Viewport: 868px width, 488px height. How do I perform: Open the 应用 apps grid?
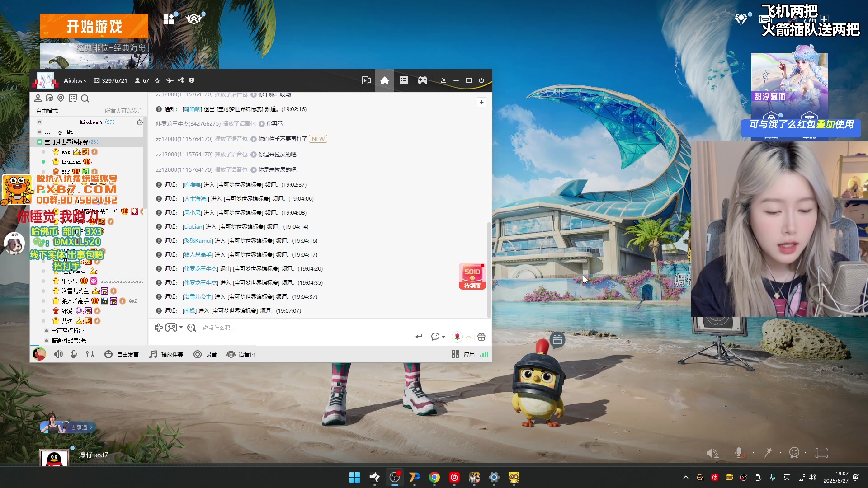tap(463, 354)
